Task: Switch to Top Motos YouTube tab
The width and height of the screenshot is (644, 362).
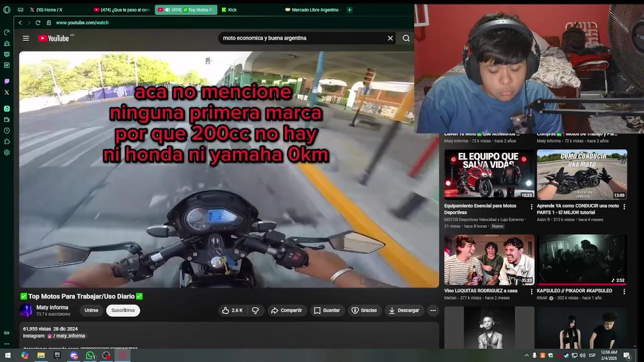Action: click(186, 10)
